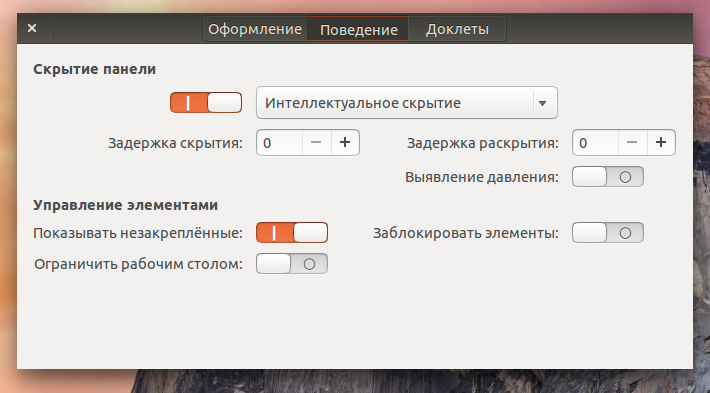Click the Управление элементами section heading
710x393 pixels.
[x=125, y=205]
